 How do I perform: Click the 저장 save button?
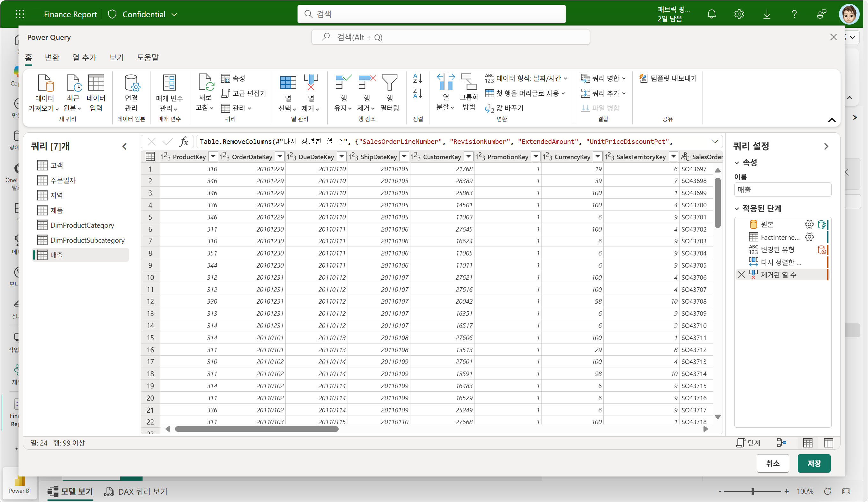click(x=813, y=463)
